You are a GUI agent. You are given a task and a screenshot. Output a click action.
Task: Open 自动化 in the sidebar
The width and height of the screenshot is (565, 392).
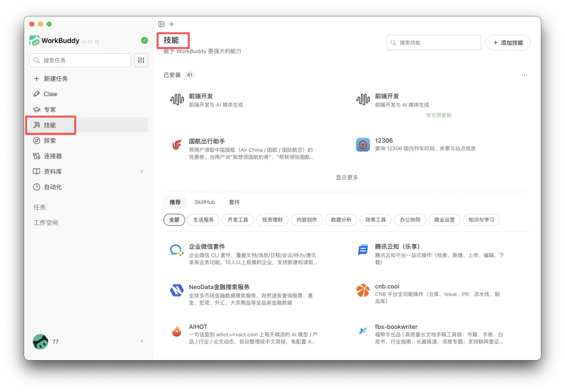coord(88,187)
